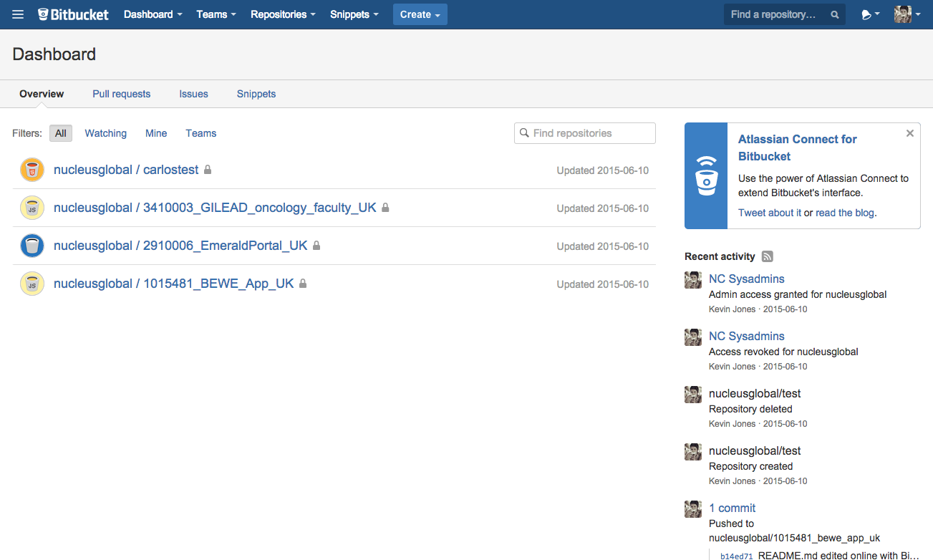This screenshot has height=560, width=933.
Task: Open nucleusglobal / carlostest repository
Action: (x=126, y=170)
